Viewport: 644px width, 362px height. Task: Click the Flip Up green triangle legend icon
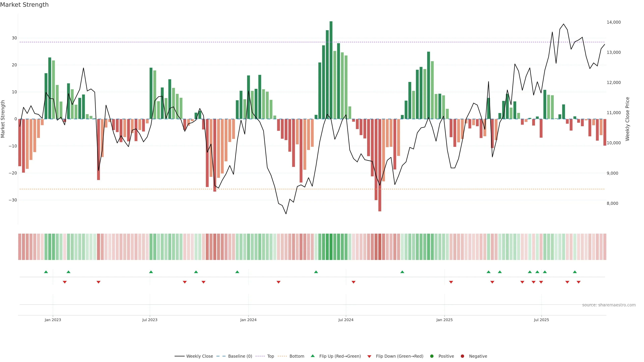312,356
